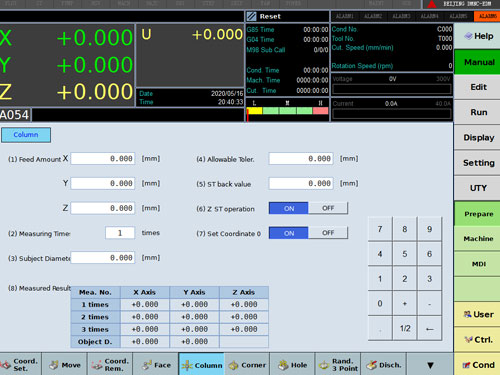Open the Help button with icon
The width and height of the screenshot is (500, 375).
pyautogui.click(x=478, y=36)
